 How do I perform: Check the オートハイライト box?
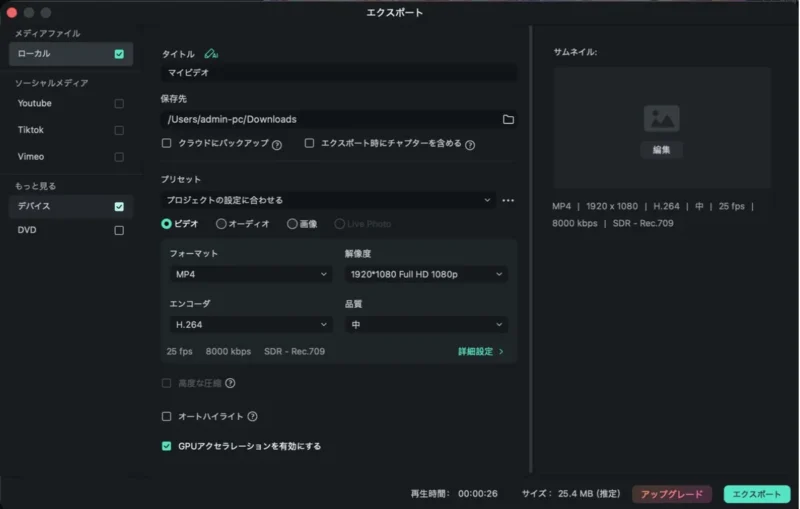166,416
